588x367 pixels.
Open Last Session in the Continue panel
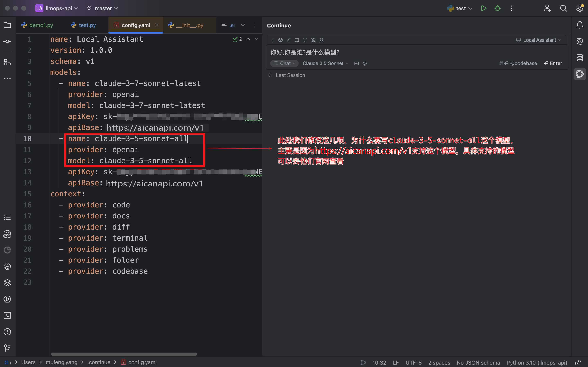pos(290,75)
